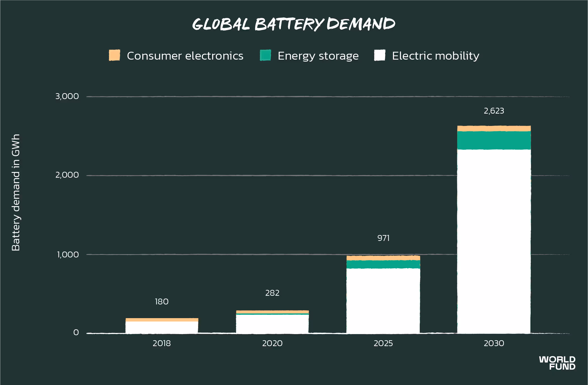The width and height of the screenshot is (588, 385).
Task: Click the 971 total value label
Action: click(x=383, y=238)
